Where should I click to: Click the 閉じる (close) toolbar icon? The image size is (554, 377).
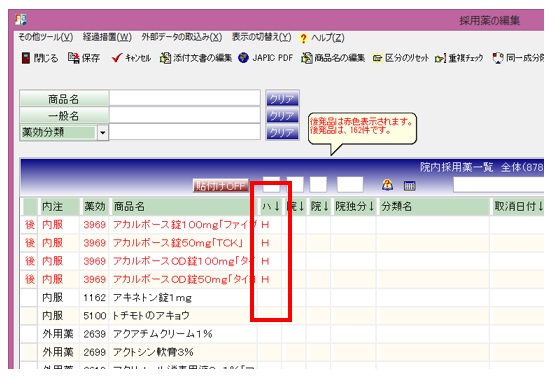26,58
